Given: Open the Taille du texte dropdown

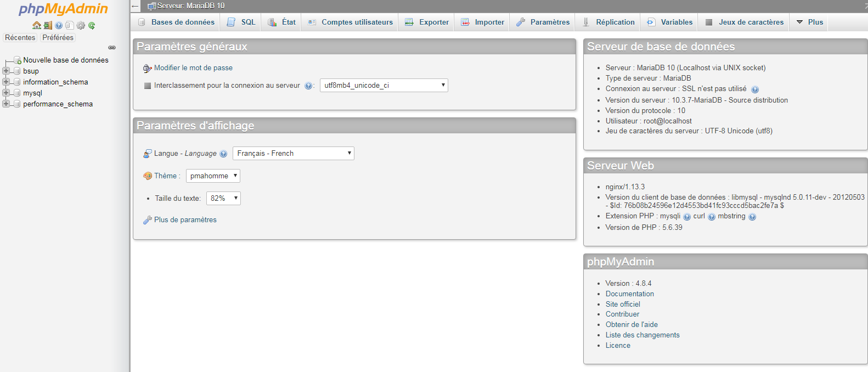Looking at the screenshot, I should (223, 198).
